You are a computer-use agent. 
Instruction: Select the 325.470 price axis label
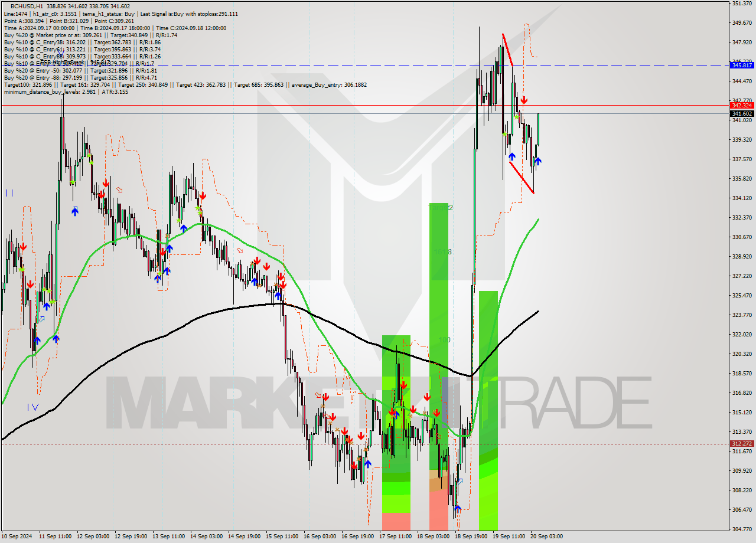point(742,296)
